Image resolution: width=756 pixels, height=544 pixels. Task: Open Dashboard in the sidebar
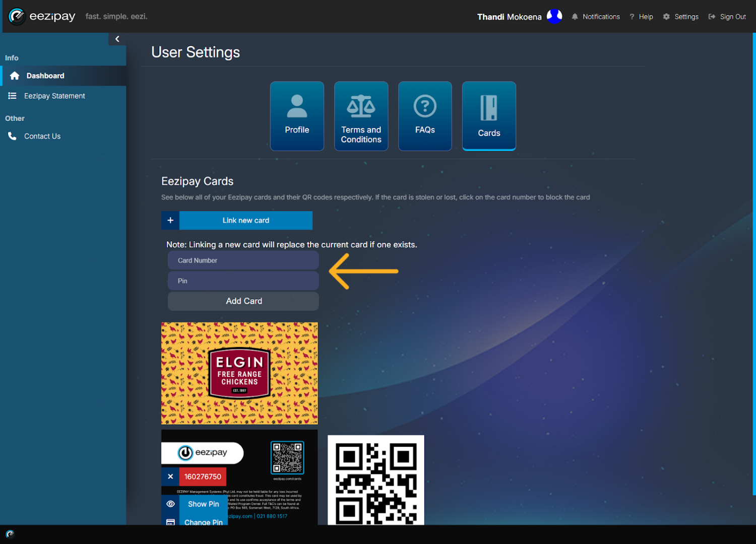coord(64,76)
